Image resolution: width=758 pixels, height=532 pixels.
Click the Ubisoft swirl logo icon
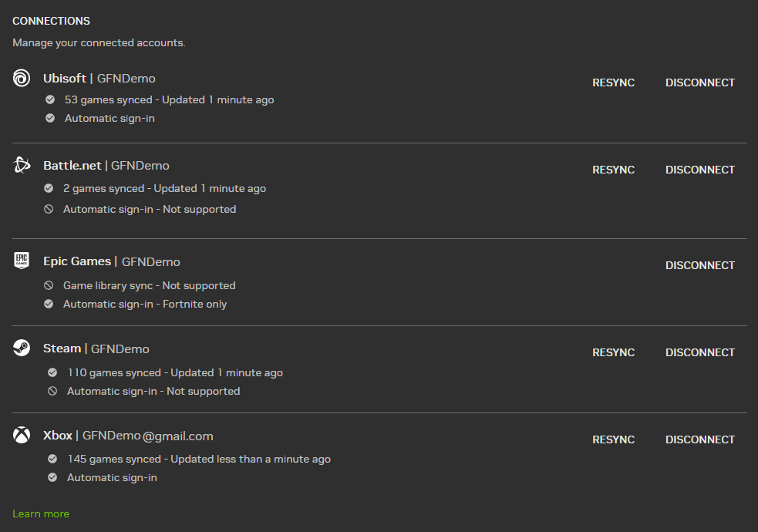click(22, 78)
